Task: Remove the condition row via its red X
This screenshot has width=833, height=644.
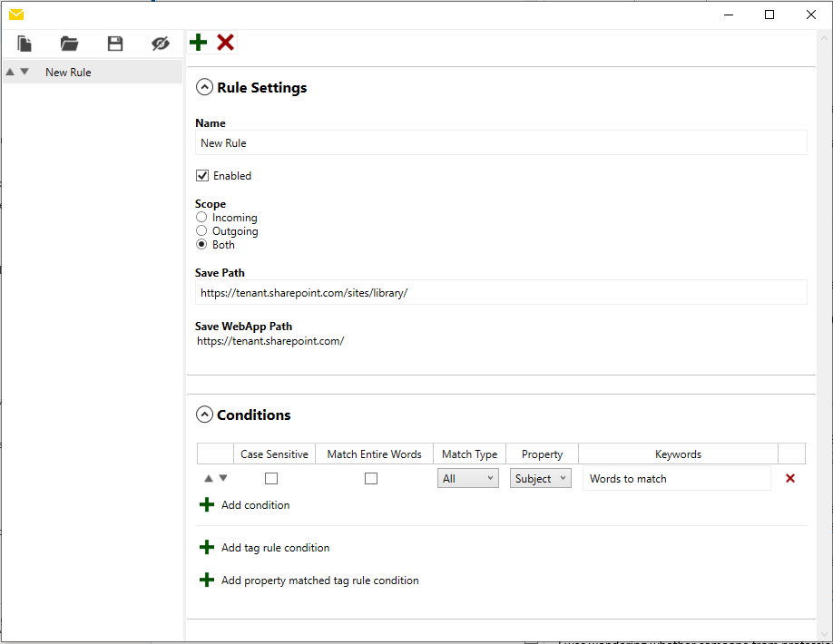Action: tap(789, 477)
